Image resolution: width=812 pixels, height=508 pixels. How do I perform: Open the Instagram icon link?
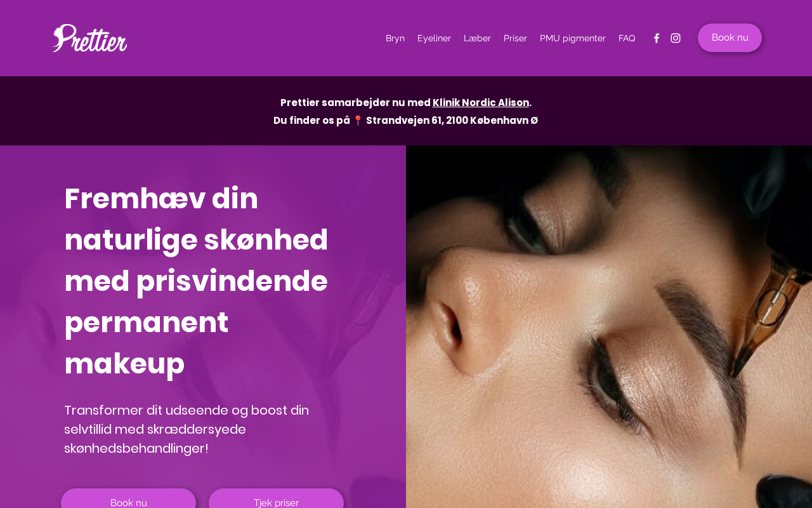click(x=676, y=38)
